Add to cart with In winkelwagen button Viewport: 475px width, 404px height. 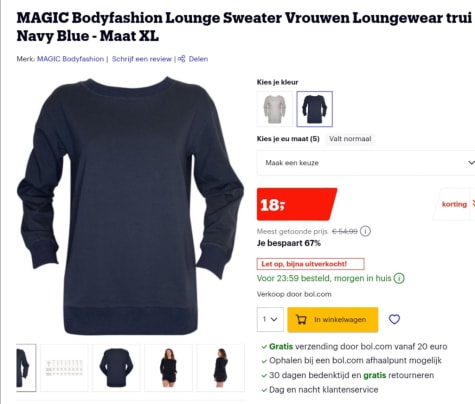333,320
